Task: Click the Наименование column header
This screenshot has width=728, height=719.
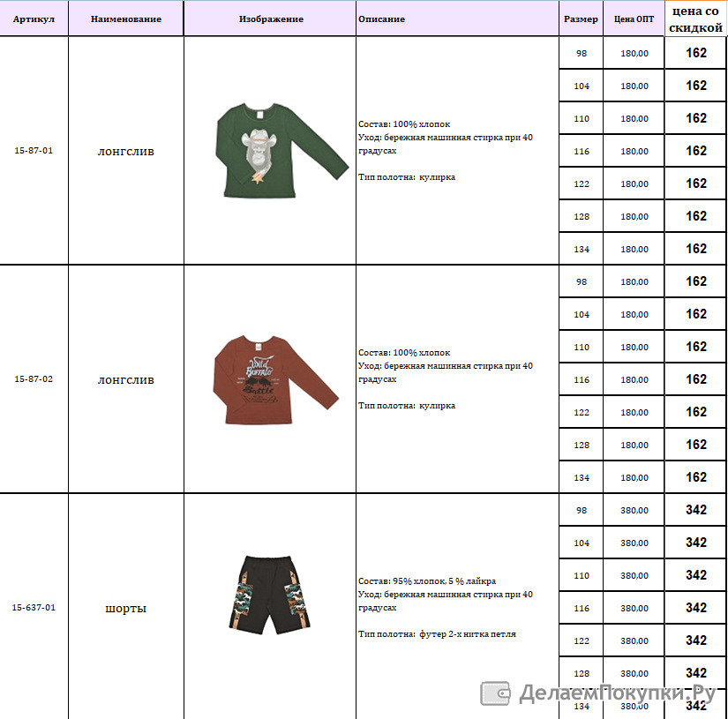Action: click(x=126, y=19)
